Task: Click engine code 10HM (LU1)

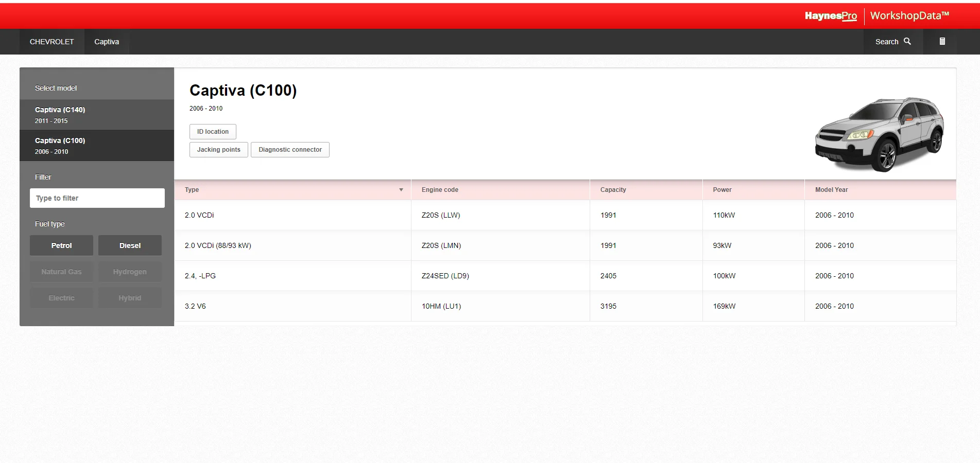Action: click(x=441, y=306)
